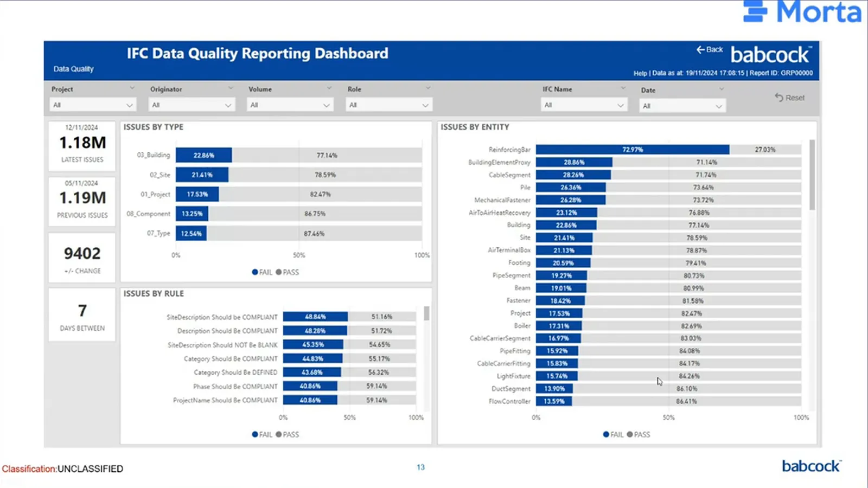Image resolution: width=868 pixels, height=488 pixels.
Task: Click 'CableCarrierSegment' entity label
Action: click(500, 338)
